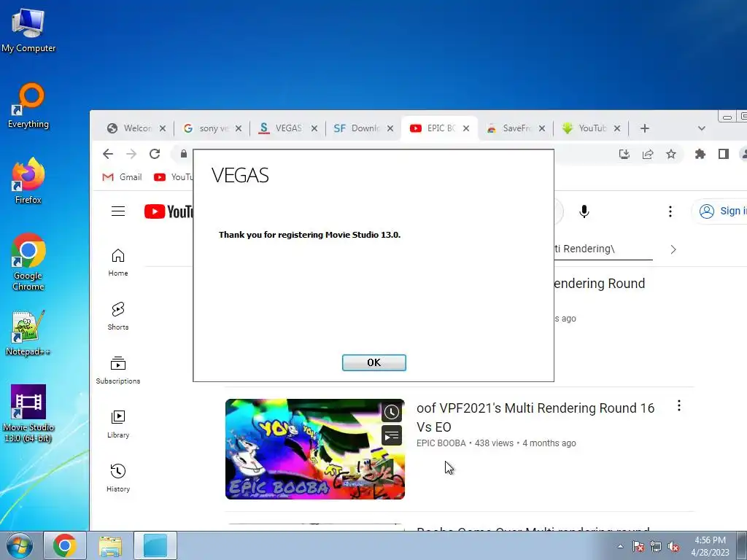Bookmark this page with the star
The height and width of the screenshot is (560, 747).
coord(671,154)
